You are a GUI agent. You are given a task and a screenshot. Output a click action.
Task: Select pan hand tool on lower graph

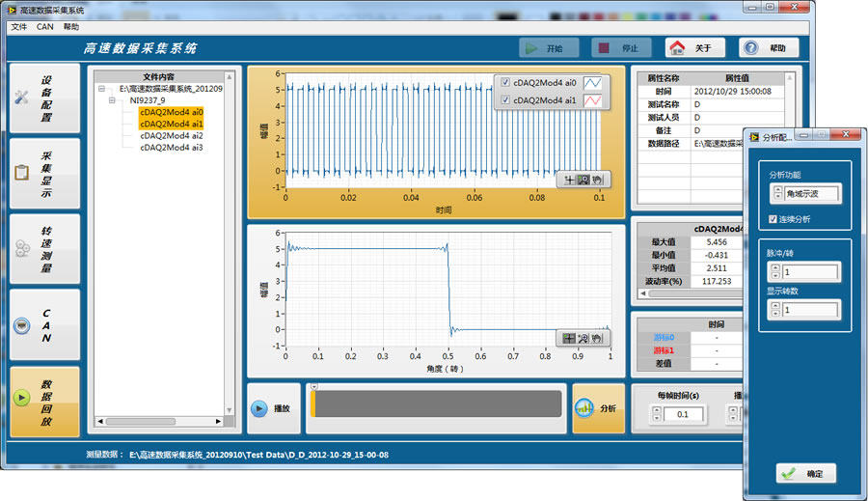(597, 338)
